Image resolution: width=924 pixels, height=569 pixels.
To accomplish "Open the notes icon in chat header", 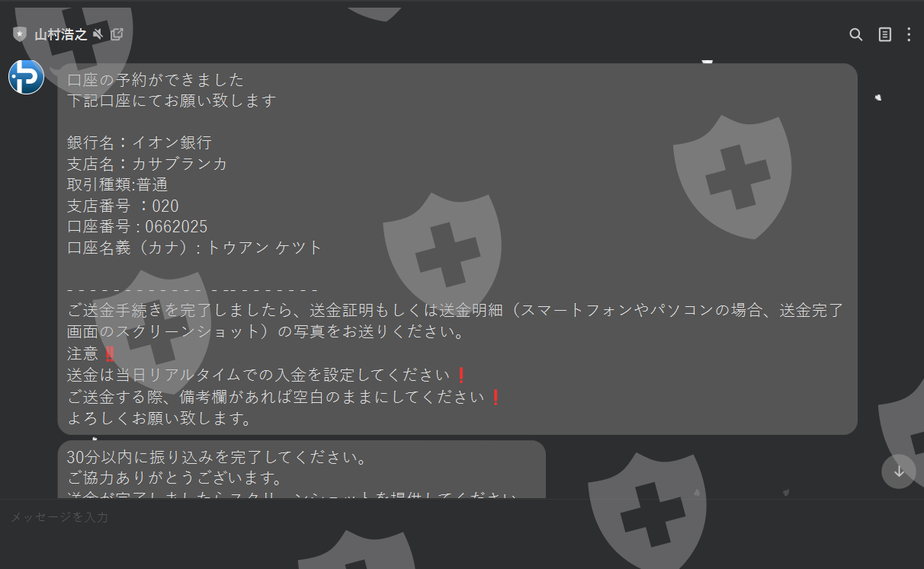I will click(884, 34).
